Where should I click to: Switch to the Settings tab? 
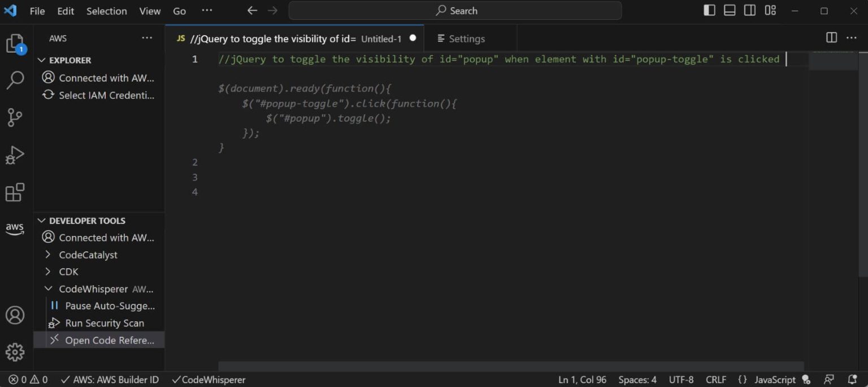tap(467, 38)
